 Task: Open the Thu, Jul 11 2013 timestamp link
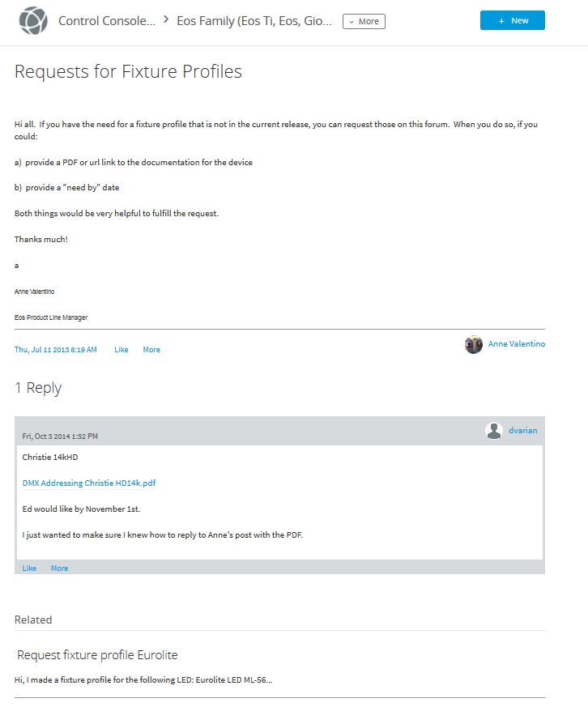point(55,349)
